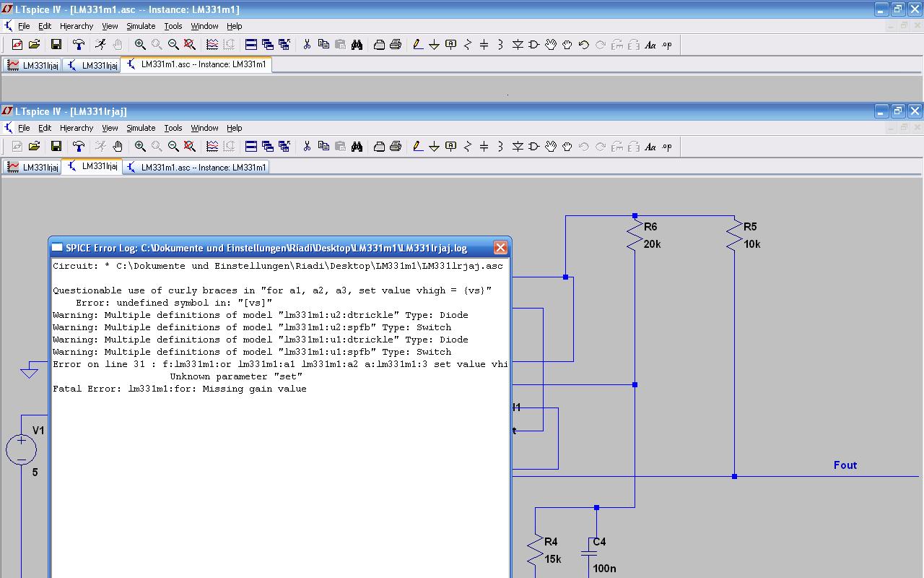Screen dimensions: 924x578
Task: Close the SPICE Error Log window
Action: pyautogui.click(x=500, y=248)
